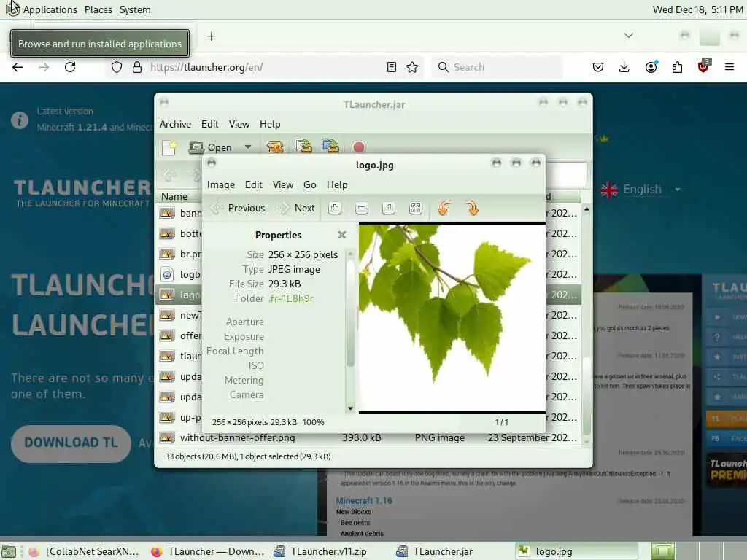Select the logb file row icon
The image size is (747, 560).
[167, 275]
